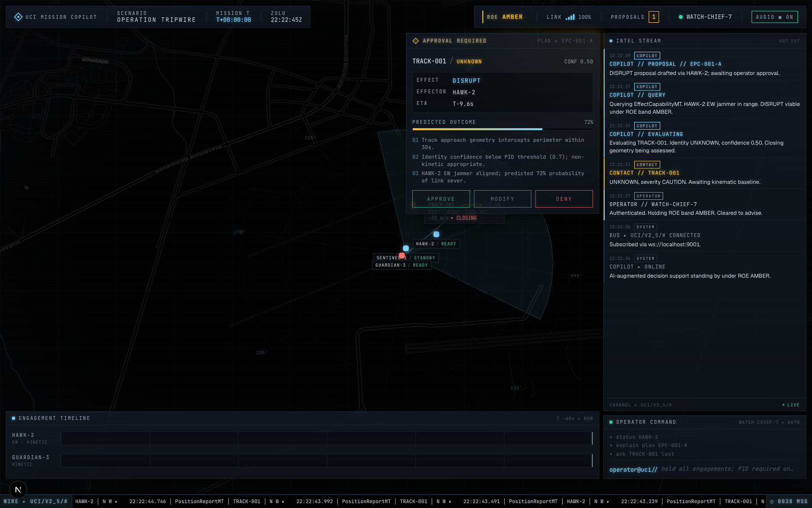The image size is (812, 508).
Task: Open the COPILOT PROPOSAL EPC-001-A intel entry
Action: pyautogui.click(x=705, y=64)
